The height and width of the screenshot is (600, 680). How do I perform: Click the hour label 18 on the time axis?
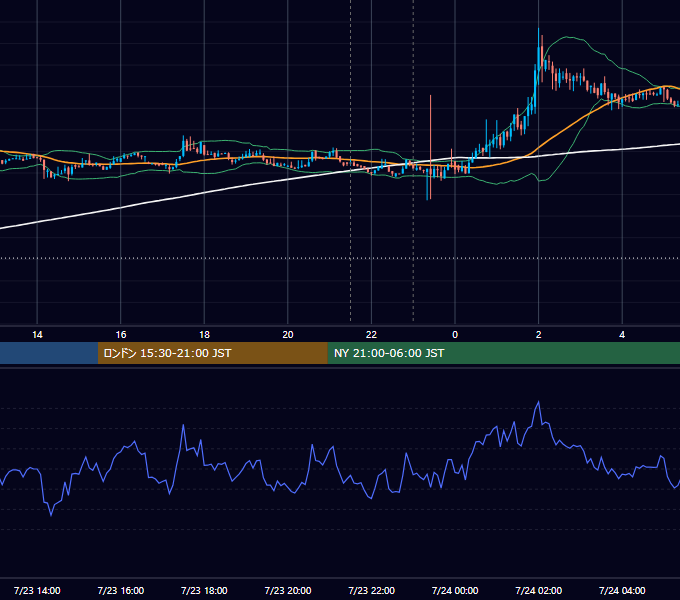pyautogui.click(x=204, y=335)
